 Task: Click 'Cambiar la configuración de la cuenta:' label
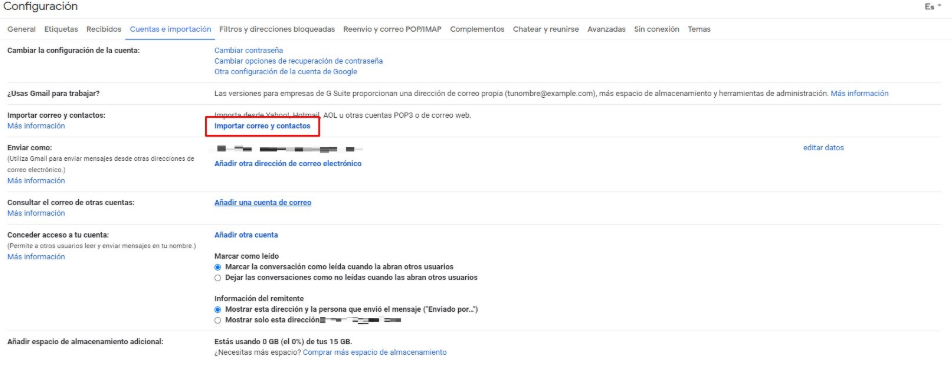coord(73,50)
